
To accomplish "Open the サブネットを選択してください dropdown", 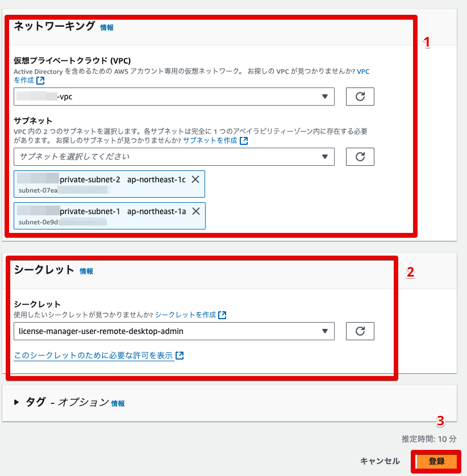I will pos(174,157).
